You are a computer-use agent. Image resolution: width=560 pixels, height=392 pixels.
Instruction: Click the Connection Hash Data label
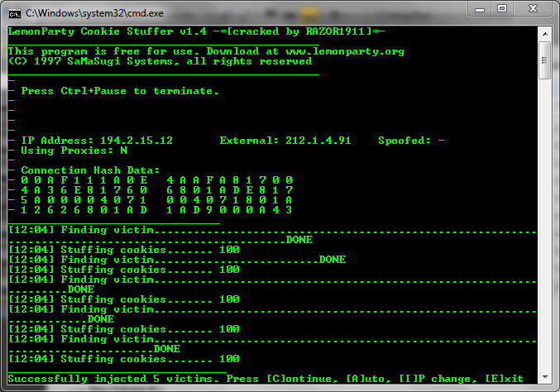pos(90,170)
